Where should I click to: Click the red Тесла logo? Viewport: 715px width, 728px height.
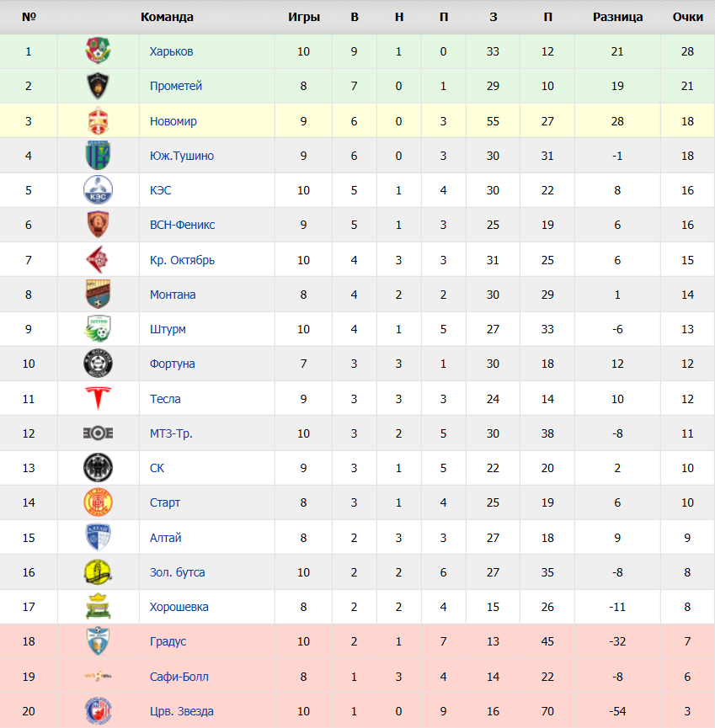pyautogui.click(x=98, y=398)
